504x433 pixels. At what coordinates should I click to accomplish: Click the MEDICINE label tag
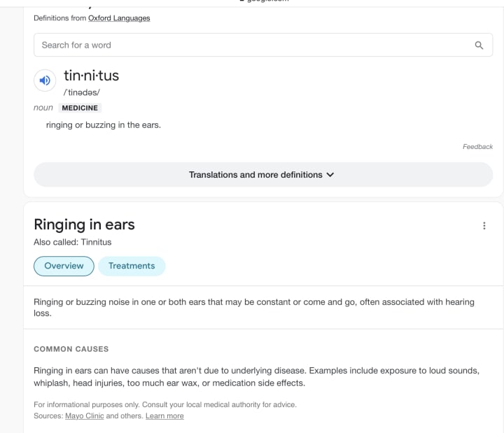(x=80, y=108)
